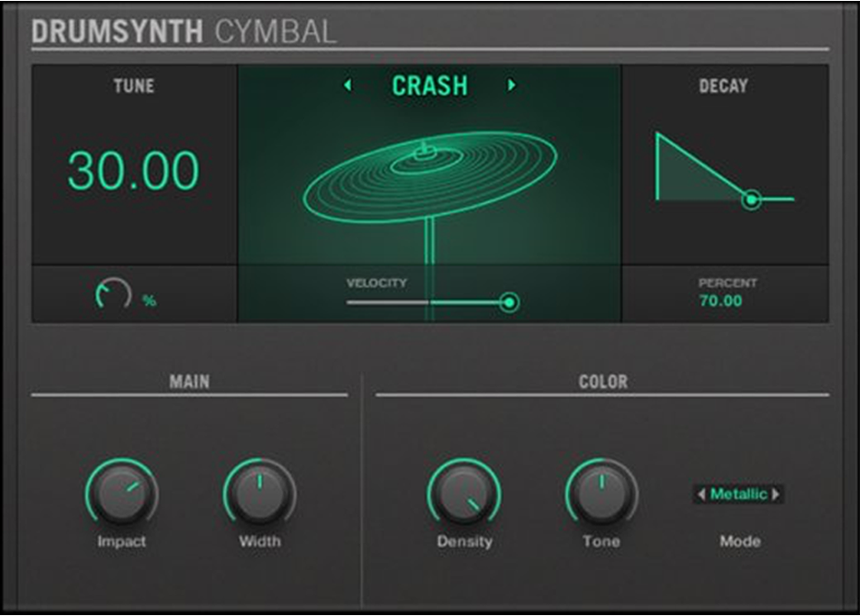Click the Tone label text
860x616 pixels.
click(602, 542)
